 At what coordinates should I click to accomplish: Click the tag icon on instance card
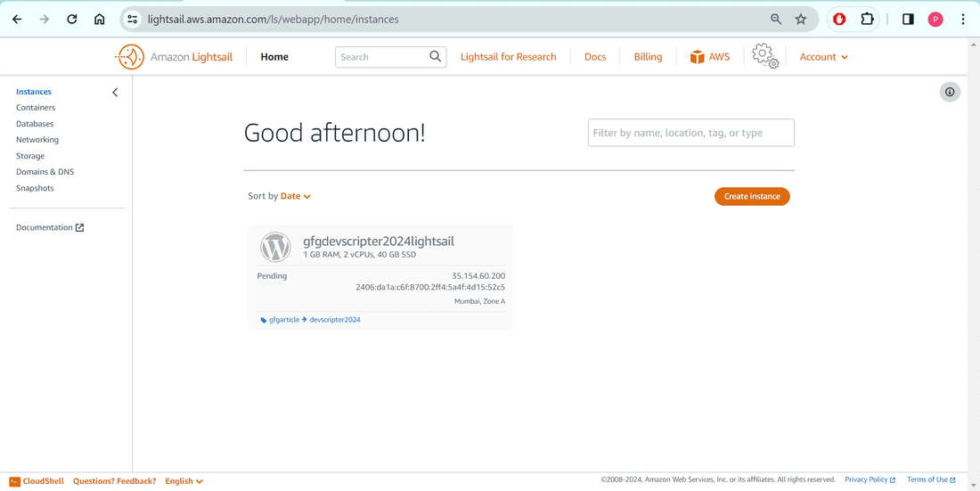point(263,320)
